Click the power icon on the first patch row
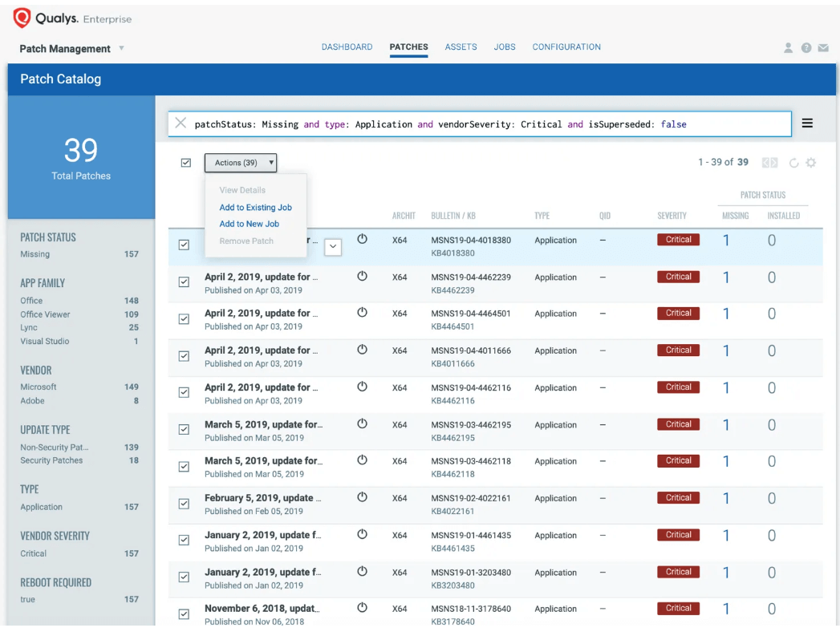 click(x=361, y=240)
